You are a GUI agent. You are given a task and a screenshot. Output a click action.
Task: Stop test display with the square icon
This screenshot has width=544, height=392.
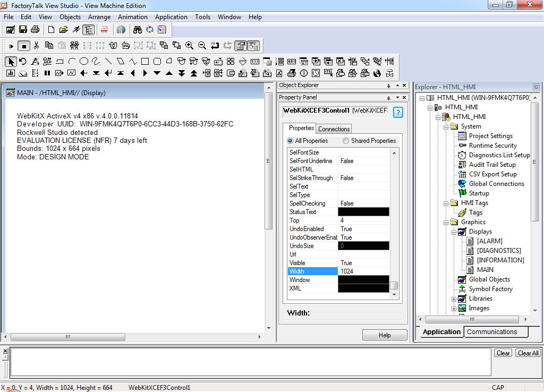click(x=23, y=46)
